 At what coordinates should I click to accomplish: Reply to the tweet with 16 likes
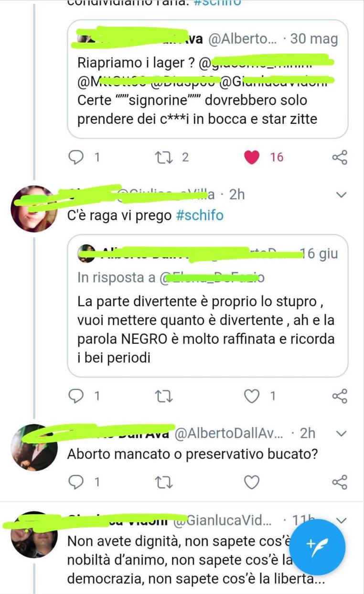coord(76,157)
